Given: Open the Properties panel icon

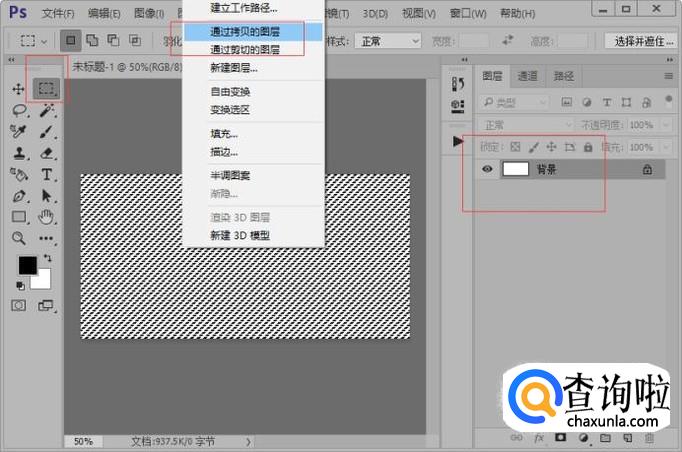Looking at the screenshot, I should click(458, 106).
